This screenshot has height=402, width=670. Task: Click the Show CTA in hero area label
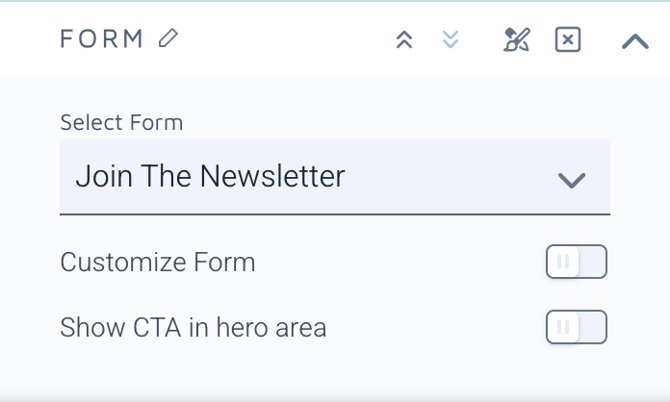click(x=193, y=327)
